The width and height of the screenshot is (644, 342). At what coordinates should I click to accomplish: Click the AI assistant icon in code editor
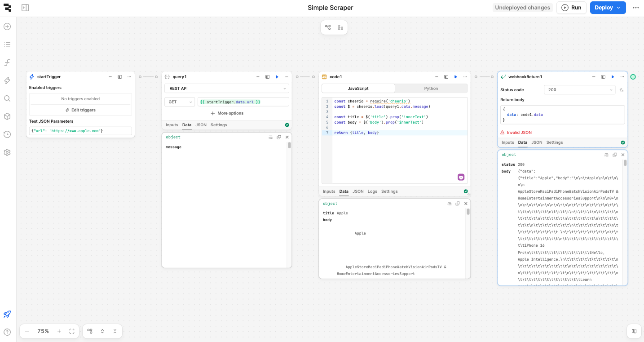[x=461, y=177]
